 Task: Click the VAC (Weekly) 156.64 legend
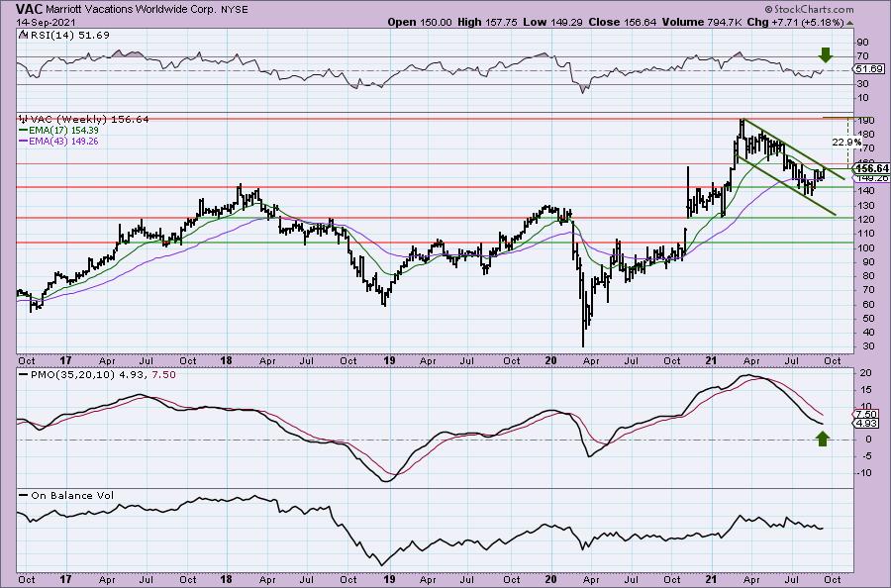[84, 119]
